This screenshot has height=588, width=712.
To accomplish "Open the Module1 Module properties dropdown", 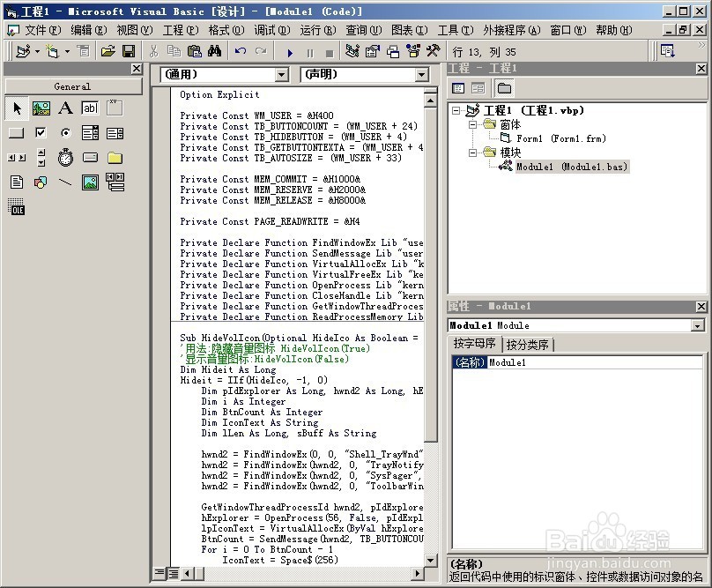I will tap(698, 325).
